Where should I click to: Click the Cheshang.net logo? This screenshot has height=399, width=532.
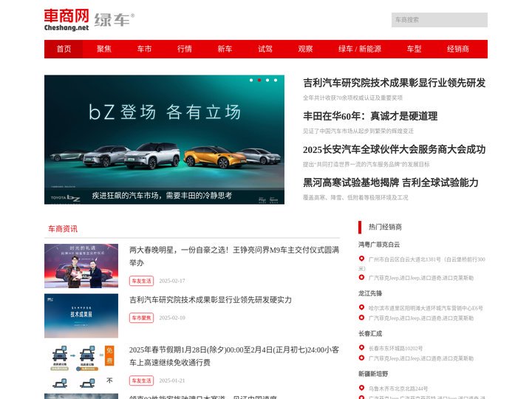pos(66,20)
